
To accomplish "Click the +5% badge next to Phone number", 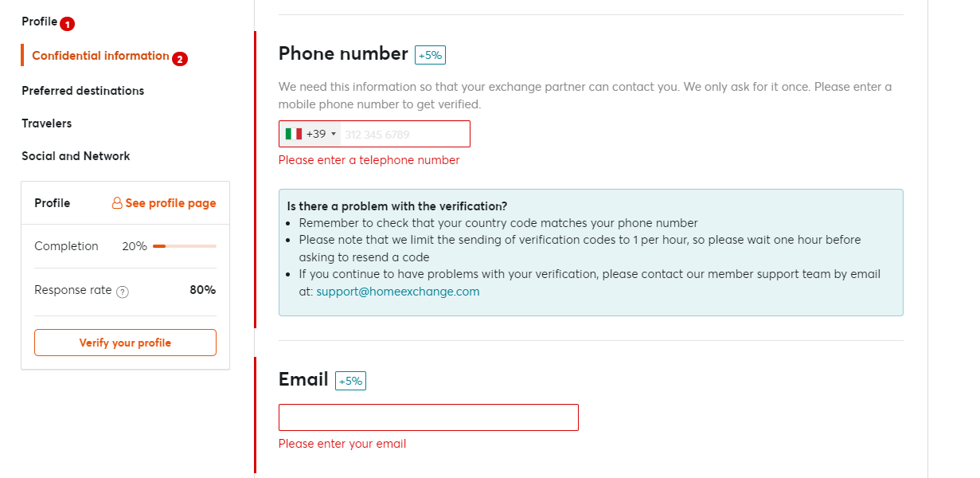I will click(x=430, y=55).
